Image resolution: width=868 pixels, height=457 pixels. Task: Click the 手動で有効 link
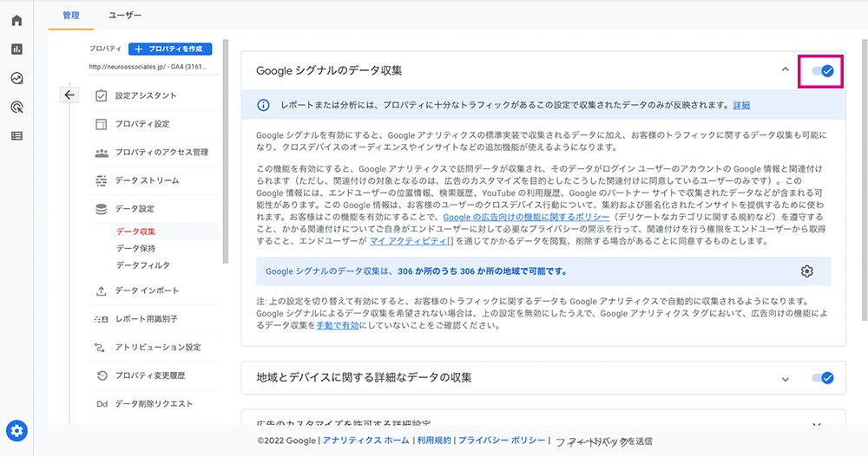click(x=338, y=325)
